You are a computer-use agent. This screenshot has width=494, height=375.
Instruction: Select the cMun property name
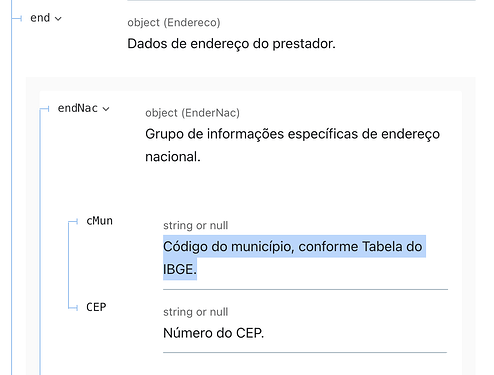[x=99, y=221]
